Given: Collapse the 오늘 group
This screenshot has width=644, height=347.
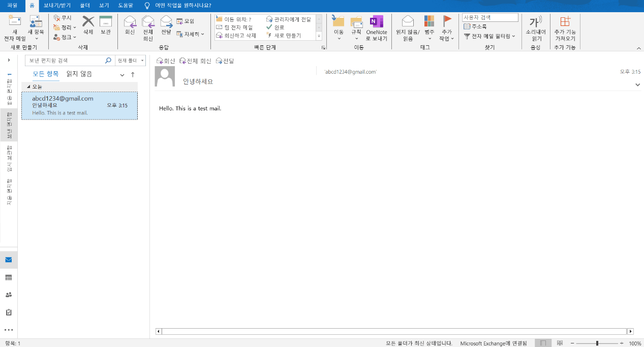Looking at the screenshot, I should point(28,86).
